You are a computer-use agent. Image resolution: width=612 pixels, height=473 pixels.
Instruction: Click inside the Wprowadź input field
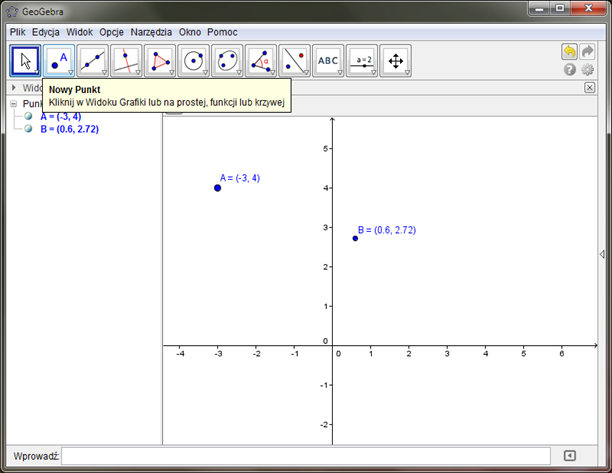(x=306, y=456)
